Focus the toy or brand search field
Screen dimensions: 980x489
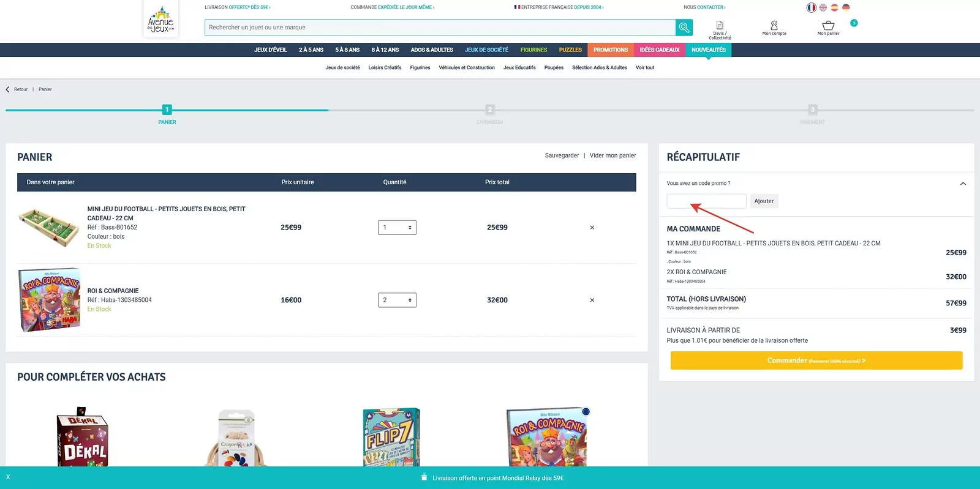[x=440, y=28]
